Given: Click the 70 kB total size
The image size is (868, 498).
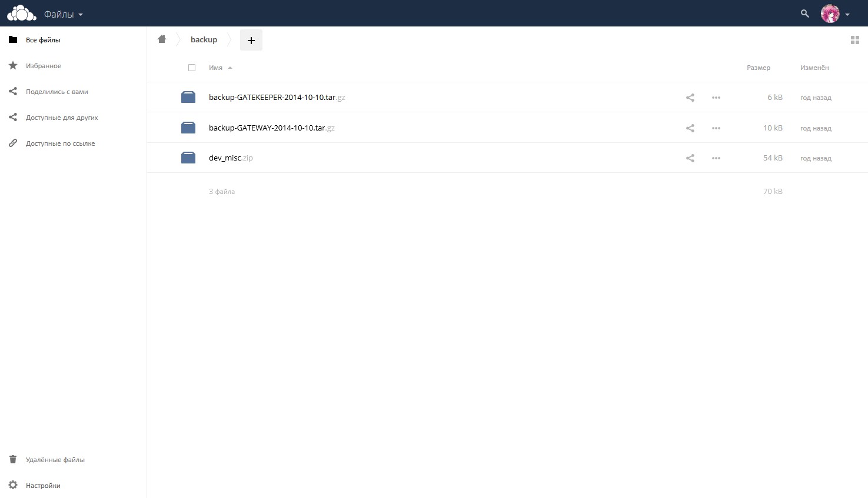Looking at the screenshot, I should pos(773,192).
